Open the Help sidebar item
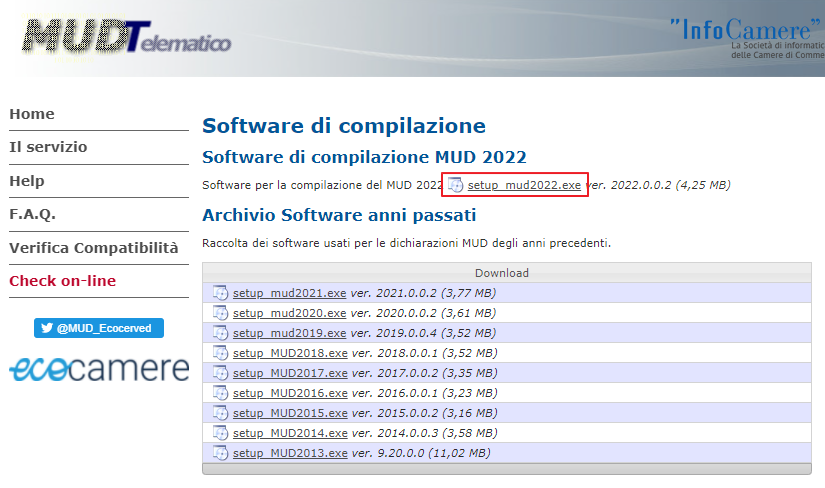The image size is (825, 488). pyautogui.click(x=27, y=181)
